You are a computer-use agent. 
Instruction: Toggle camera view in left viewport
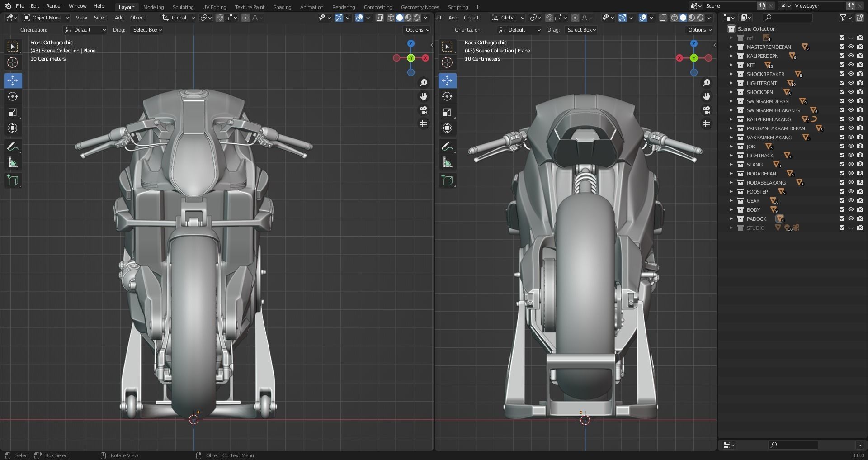click(x=424, y=110)
